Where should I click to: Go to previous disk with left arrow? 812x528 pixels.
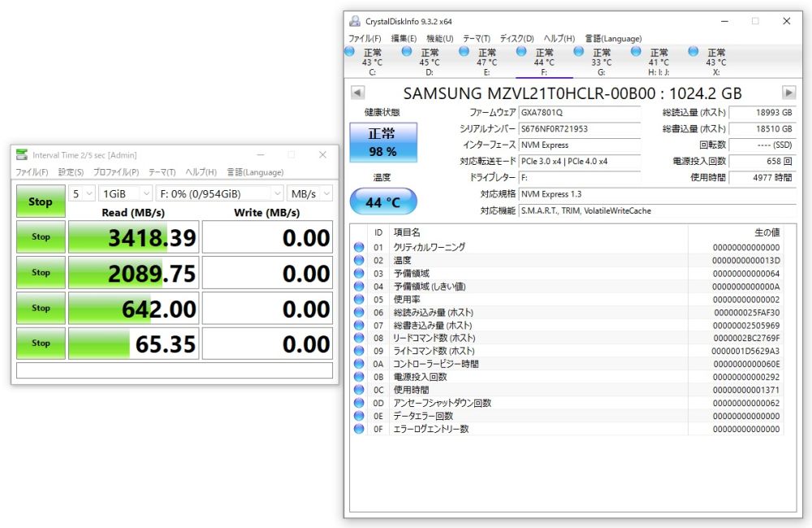(357, 93)
